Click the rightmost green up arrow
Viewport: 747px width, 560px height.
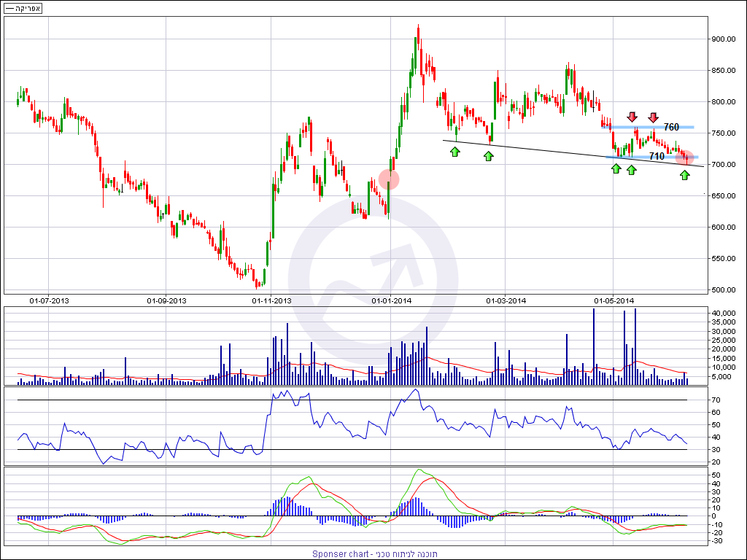click(684, 175)
